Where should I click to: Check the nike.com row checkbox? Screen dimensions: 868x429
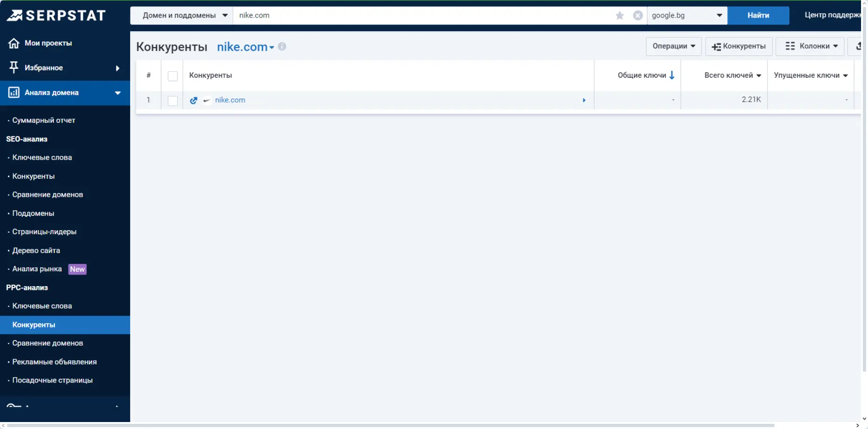(x=173, y=101)
